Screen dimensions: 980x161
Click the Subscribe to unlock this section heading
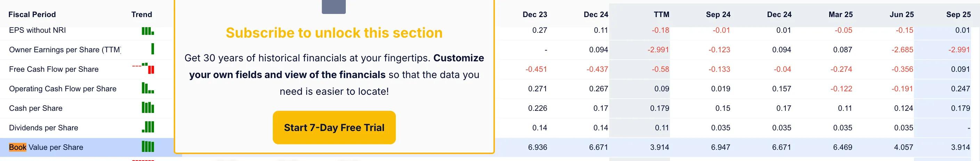(334, 33)
